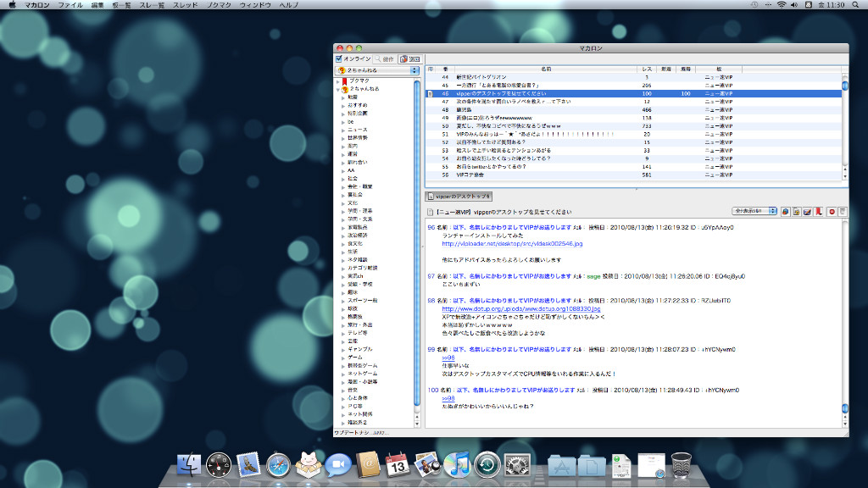
Task: Click the red bookmark icon in thread toolbar
Action: click(x=818, y=211)
